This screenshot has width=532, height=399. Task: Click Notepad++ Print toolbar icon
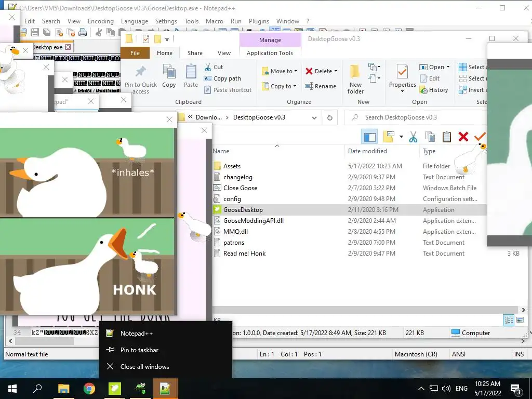[x=83, y=32]
